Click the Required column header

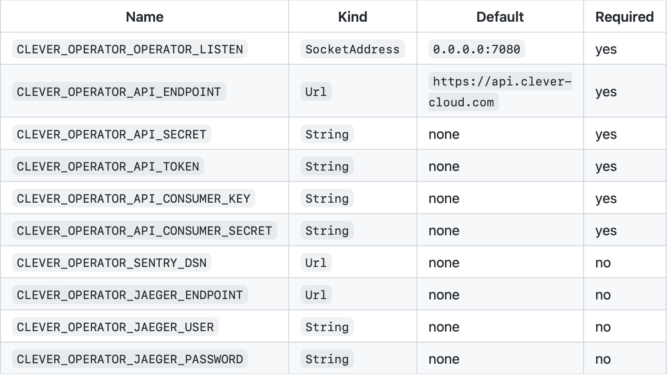624,17
